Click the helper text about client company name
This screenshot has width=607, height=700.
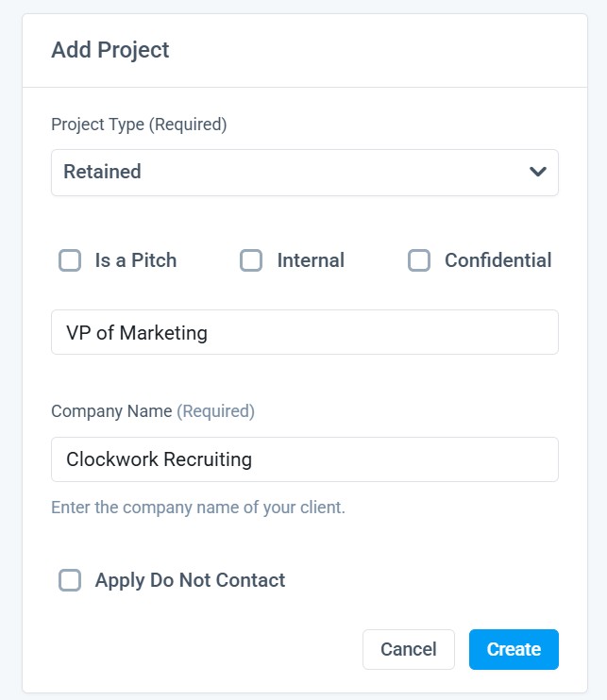(x=198, y=508)
